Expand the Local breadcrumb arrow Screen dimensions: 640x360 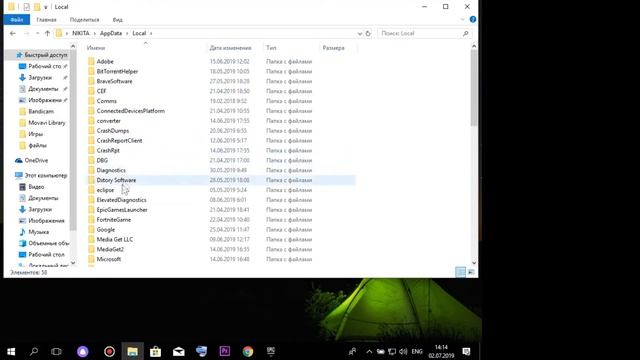[x=151, y=33]
